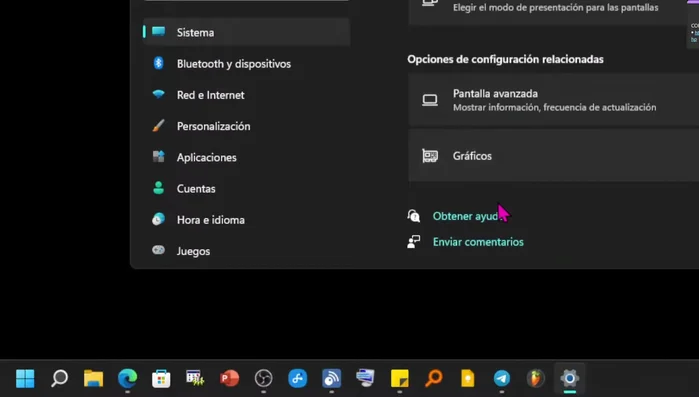
Task: Open File Explorer from the taskbar
Action: (x=93, y=378)
